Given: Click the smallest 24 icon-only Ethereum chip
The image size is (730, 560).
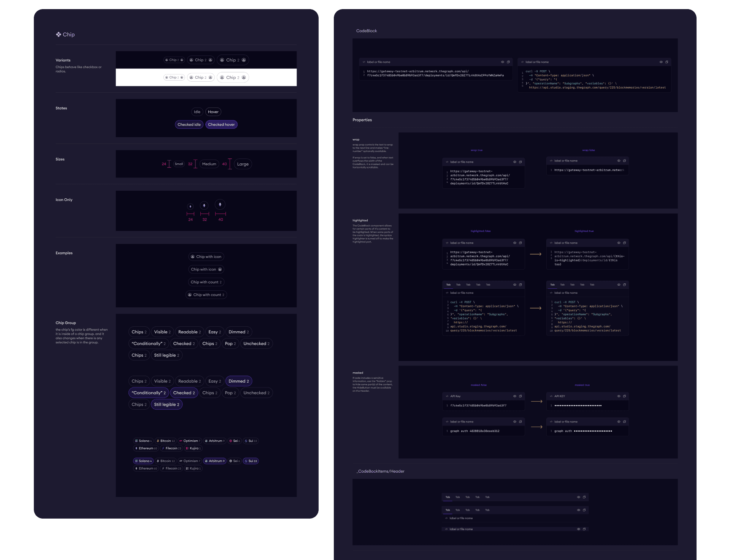Looking at the screenshot, I should 190,206.
